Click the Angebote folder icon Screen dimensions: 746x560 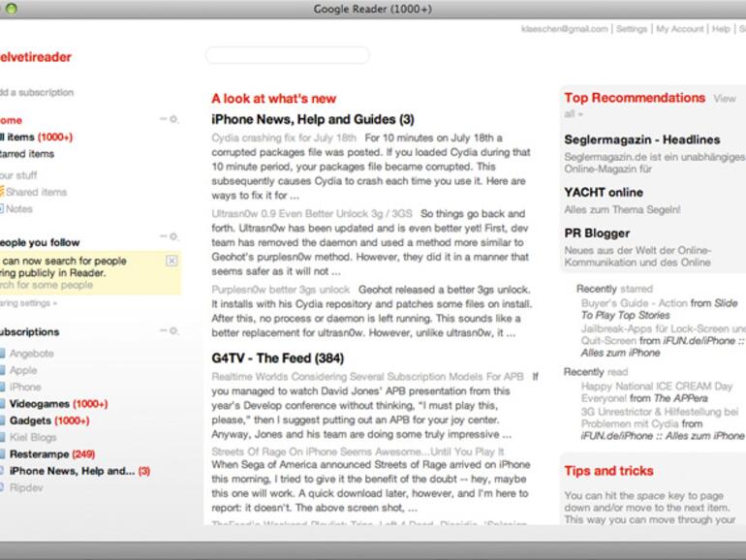point(2,353)
